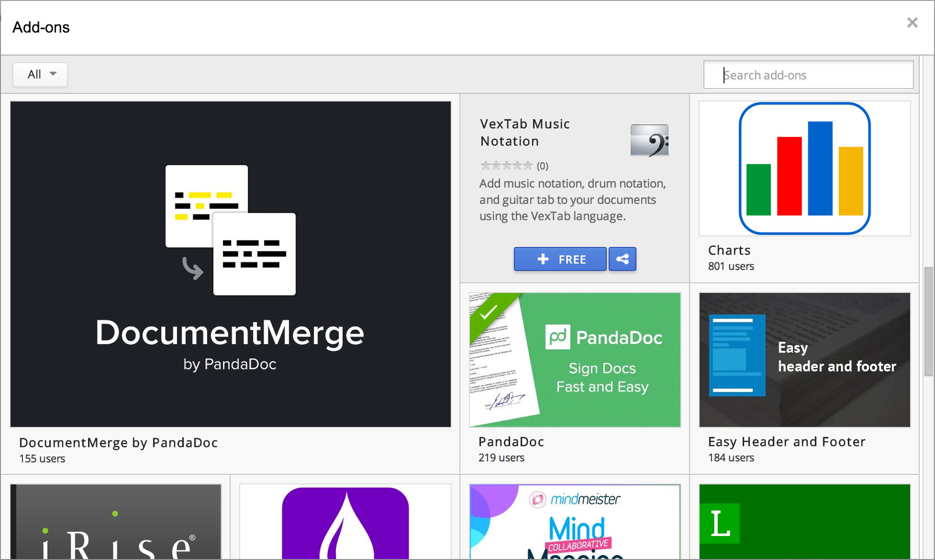Viewport: 935px width, 560px height.
Task: Click the VexTab star rating
Action: point(506,166)
